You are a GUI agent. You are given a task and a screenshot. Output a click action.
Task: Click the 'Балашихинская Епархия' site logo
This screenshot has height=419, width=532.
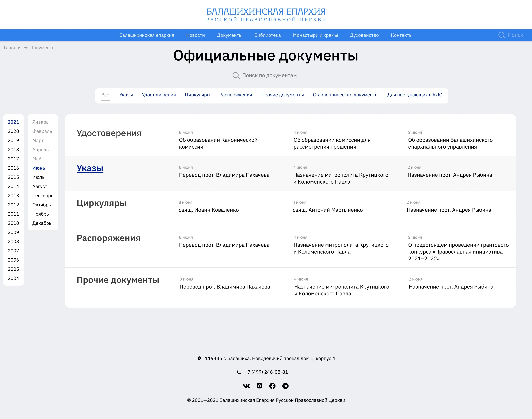[x=266, y=15]
